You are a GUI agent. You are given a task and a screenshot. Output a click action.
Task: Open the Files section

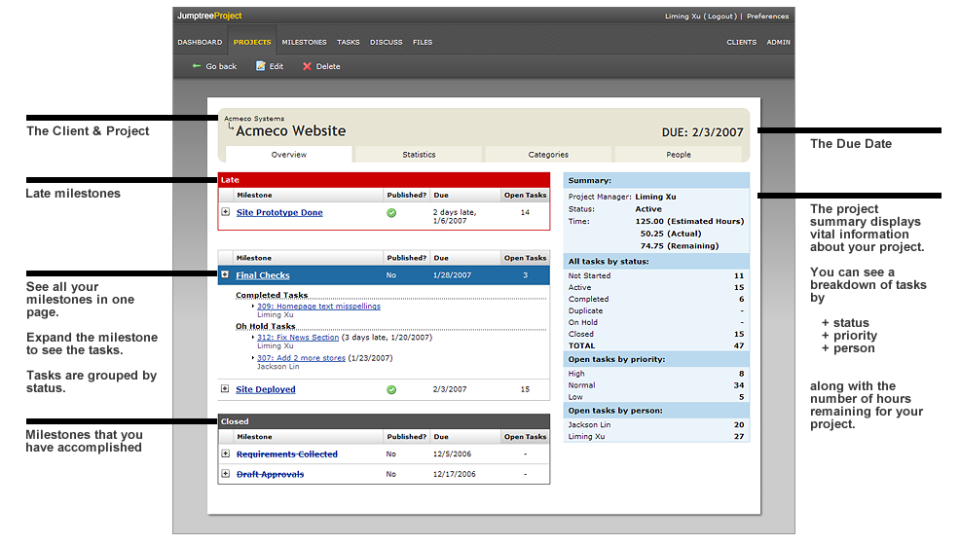(422, 42)
